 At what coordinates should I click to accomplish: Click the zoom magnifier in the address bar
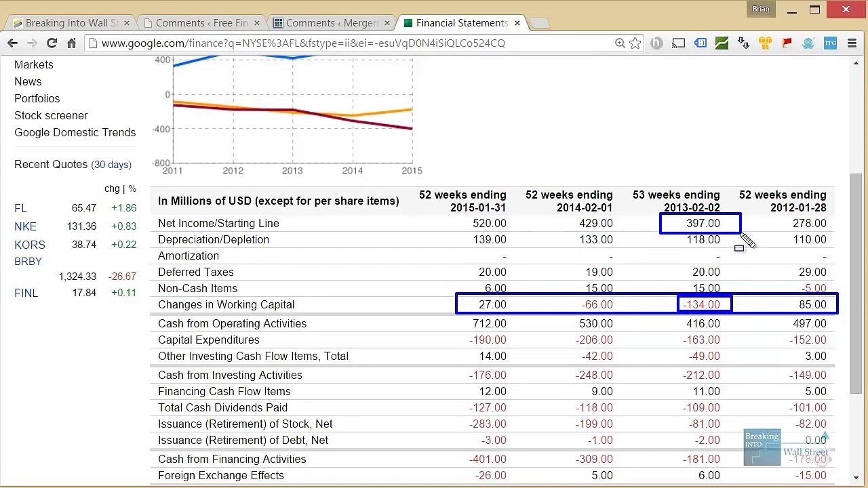click(x=620, y=43)
